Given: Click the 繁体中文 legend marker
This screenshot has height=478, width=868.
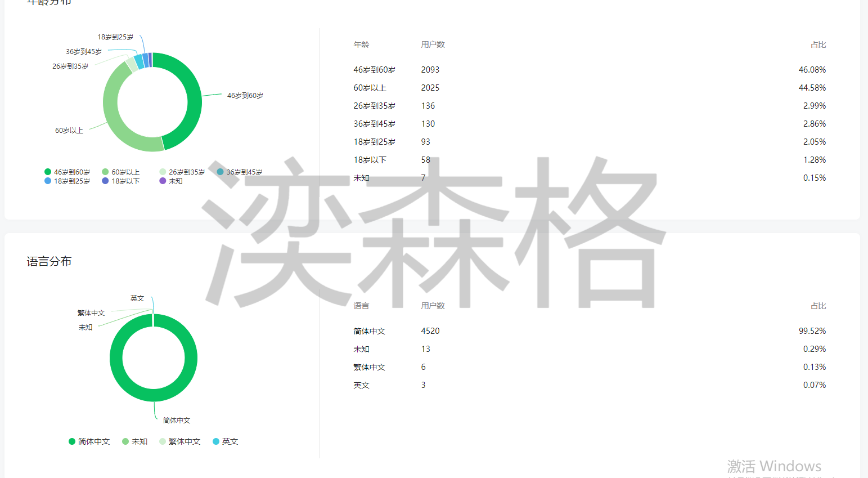Looking at the screenshot, I should (163, 441).
